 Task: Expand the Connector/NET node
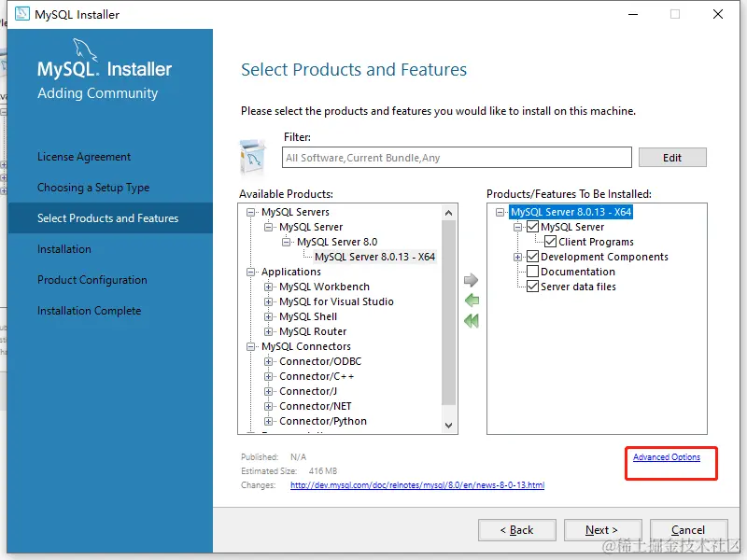pos(268,406)
